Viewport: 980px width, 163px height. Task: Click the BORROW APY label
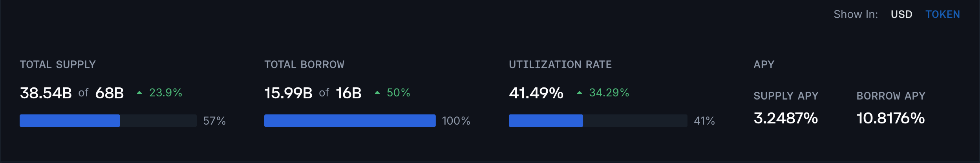891,96
